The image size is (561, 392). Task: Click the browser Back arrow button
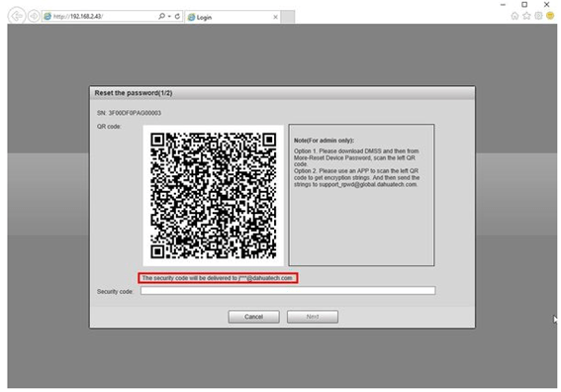[17, 16]
